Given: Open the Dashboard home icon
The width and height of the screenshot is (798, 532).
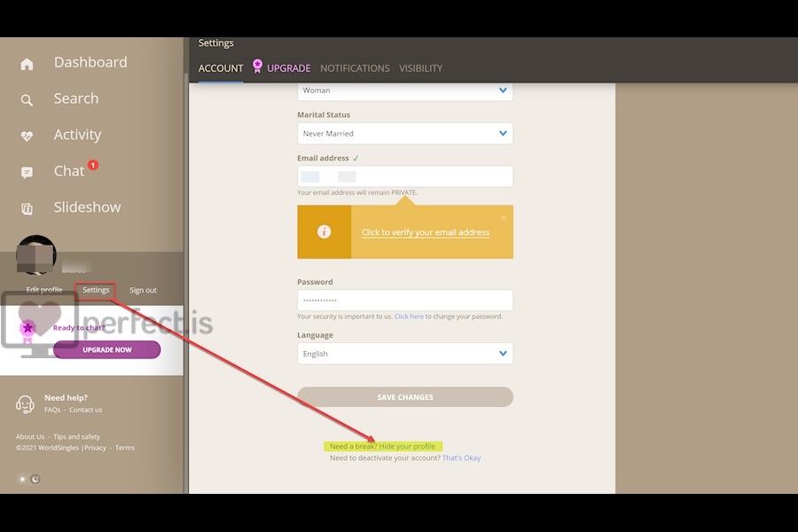Looking at the screenshot, I should coord(27,64).
